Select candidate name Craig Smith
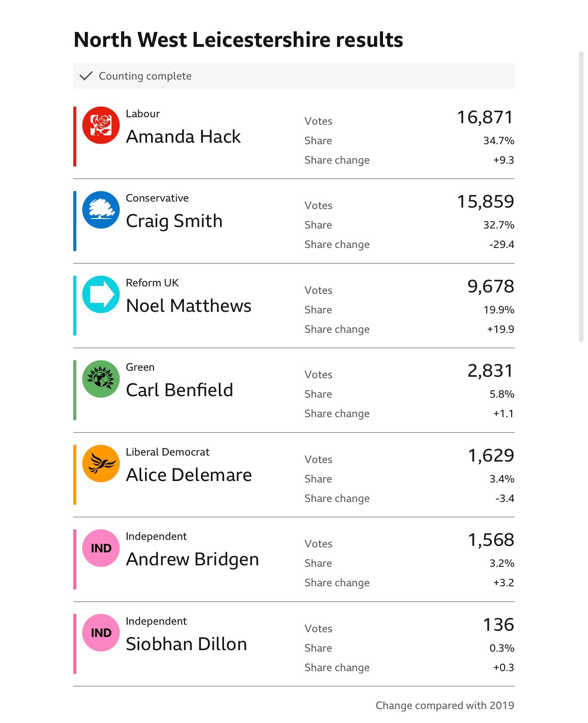 pyautogui.click(x=174, y=222)
